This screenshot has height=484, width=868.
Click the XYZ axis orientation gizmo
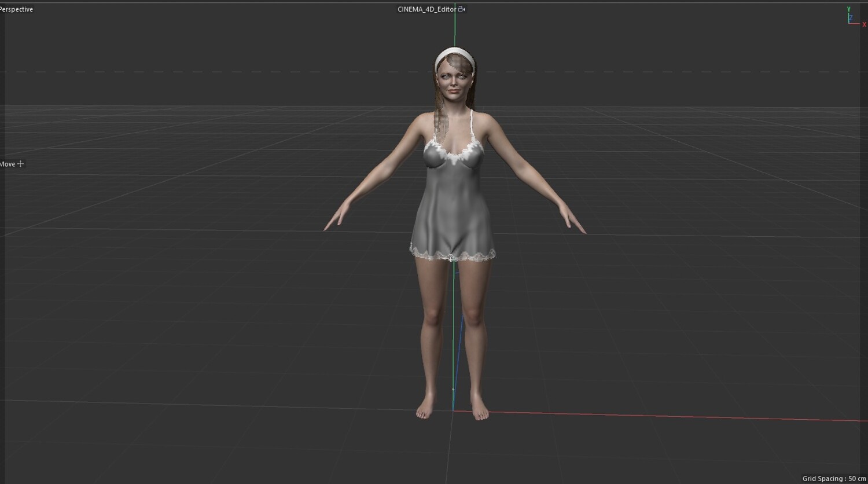click(x=855, y=17)
